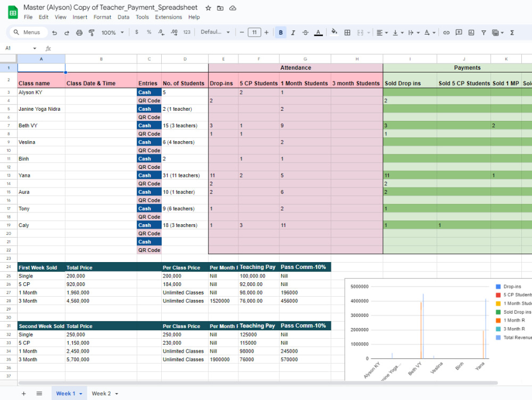Open the font family dropdown
Image resolution: width=532 pixels, height=400 pixels.
(x=215, y=32)
